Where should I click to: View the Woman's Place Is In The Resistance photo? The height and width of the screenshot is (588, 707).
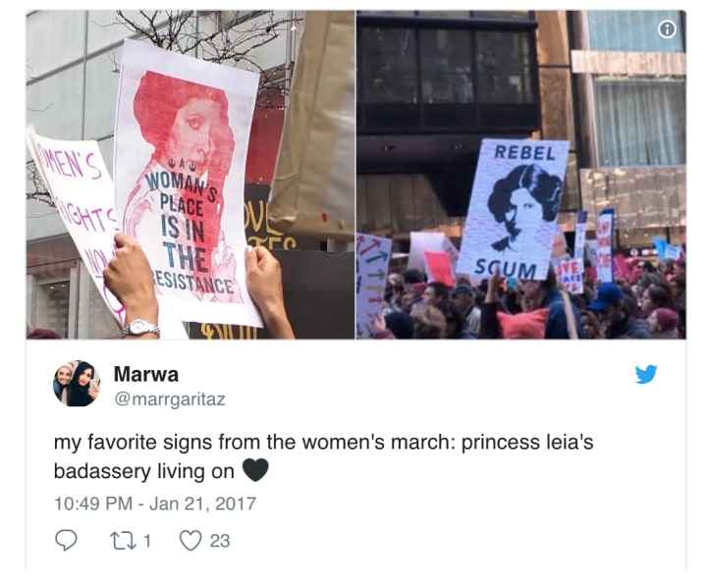[x=190, y=175]
